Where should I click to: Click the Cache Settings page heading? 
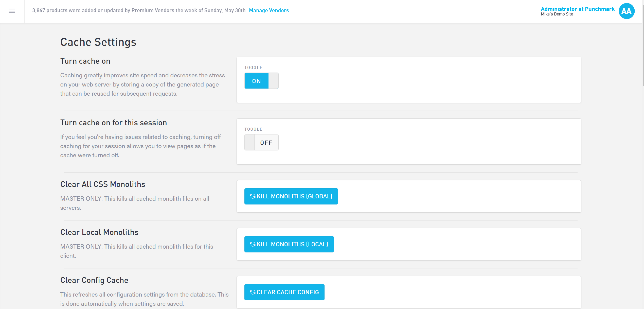[x=98, y=42]
